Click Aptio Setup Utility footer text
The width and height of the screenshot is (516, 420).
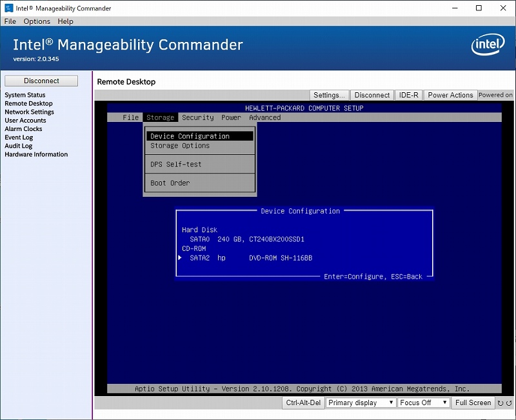(x=302, y=389)
